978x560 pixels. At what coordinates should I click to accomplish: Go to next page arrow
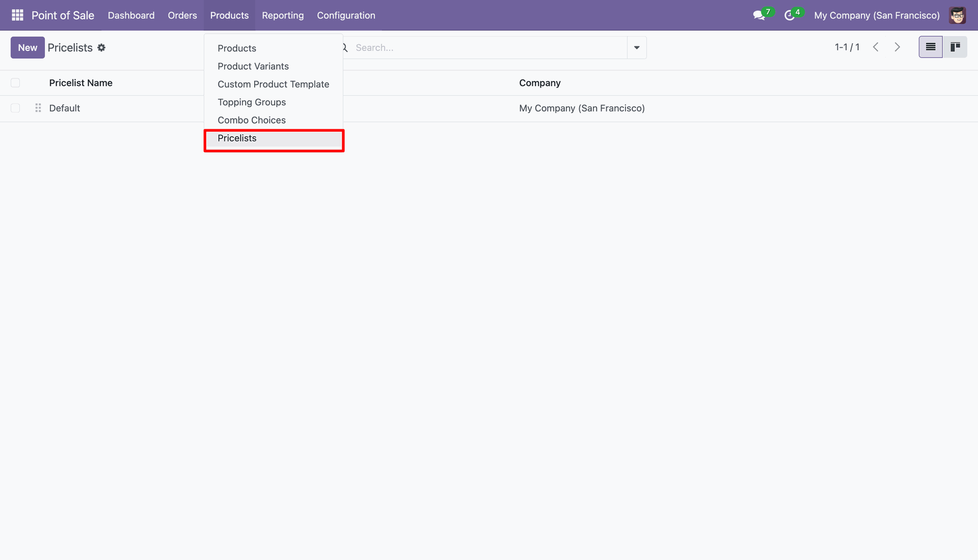point(898,47)
